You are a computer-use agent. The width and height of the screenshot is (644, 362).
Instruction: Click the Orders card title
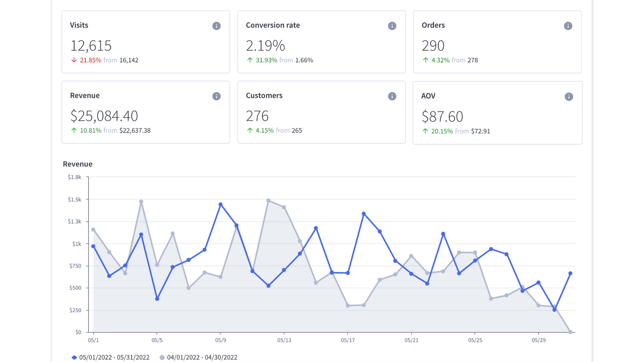(x=433, y=25)
